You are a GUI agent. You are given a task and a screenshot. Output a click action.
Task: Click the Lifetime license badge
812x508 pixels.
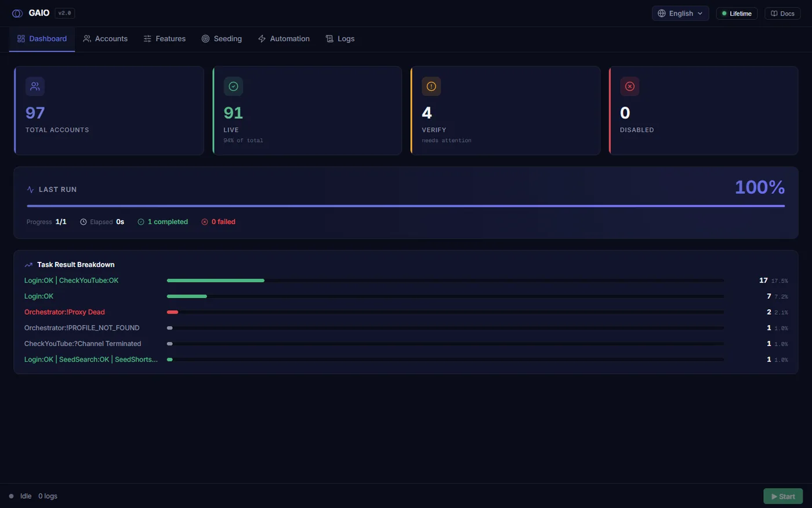point(737,13)
